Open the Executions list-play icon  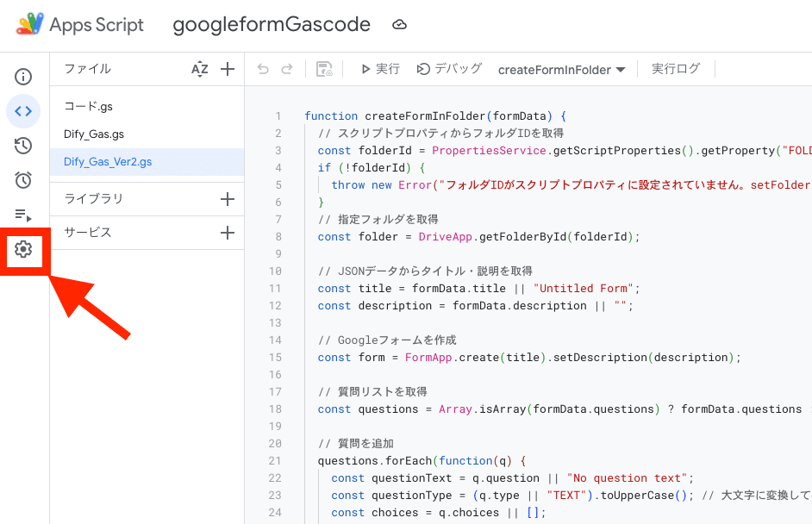tap(22, 215)
